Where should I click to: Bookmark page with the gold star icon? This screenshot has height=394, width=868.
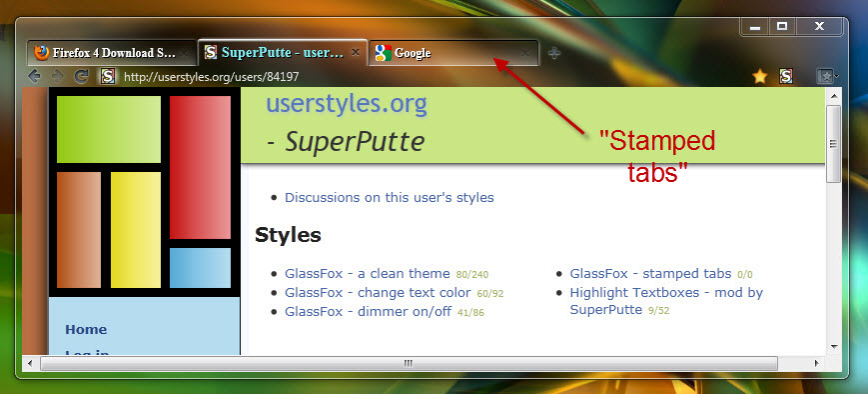point(760,76)
